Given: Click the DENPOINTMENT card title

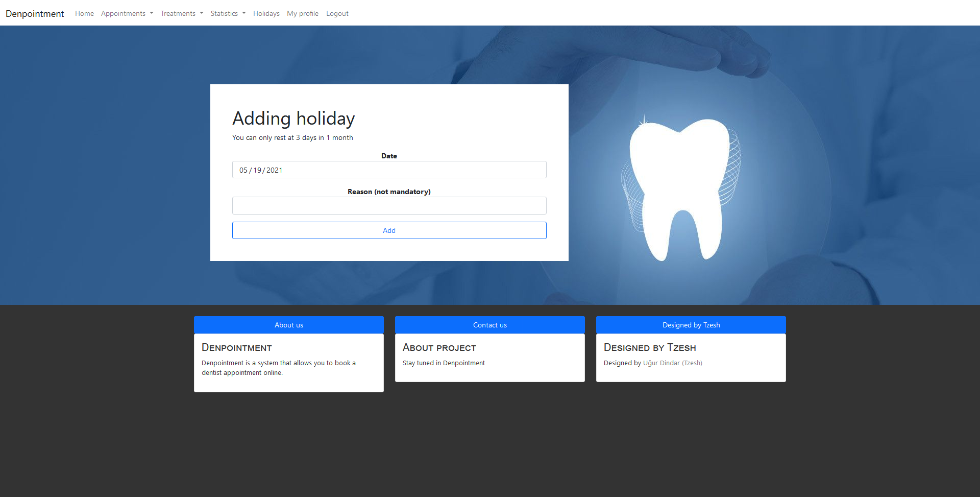Looking at the screenshot, I should (237, 348).
